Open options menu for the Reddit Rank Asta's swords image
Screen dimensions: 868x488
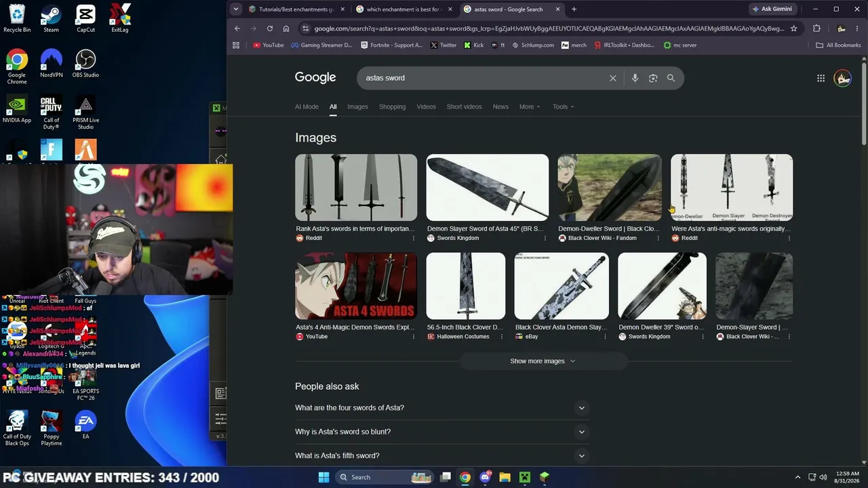pyautogui.click(x=414, y=238)
